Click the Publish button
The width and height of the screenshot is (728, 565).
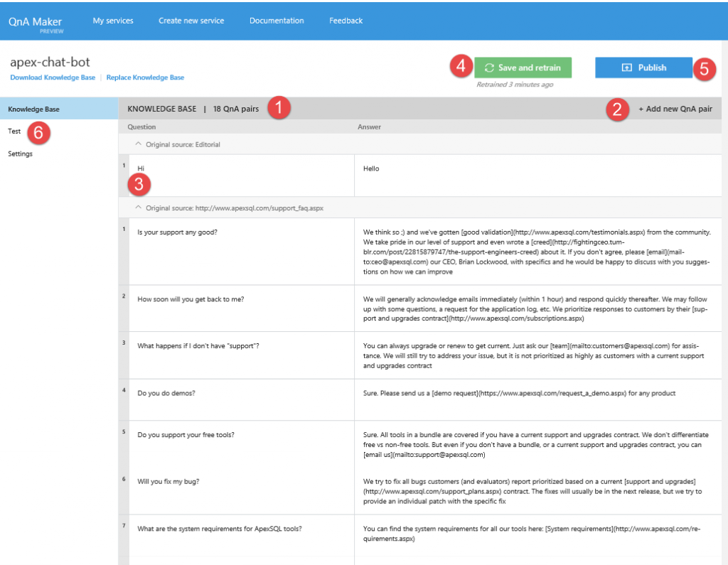coord(643,68)
